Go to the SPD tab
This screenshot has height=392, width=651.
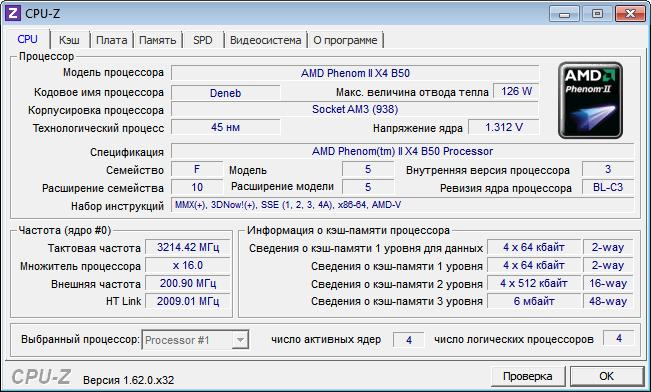coord(203,40)
